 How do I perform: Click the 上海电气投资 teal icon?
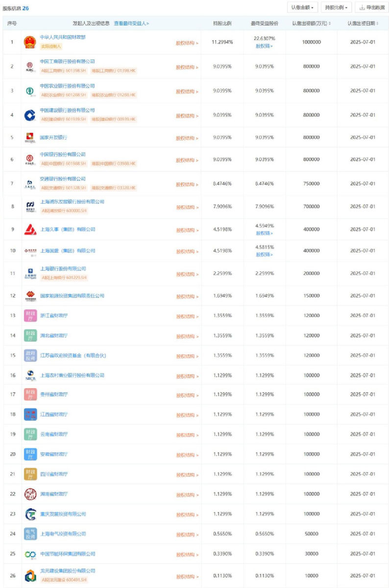(30, 534)
